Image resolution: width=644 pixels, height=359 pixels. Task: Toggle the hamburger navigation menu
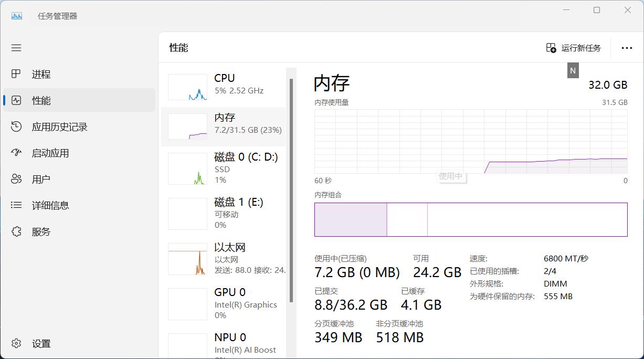[16, 48]
